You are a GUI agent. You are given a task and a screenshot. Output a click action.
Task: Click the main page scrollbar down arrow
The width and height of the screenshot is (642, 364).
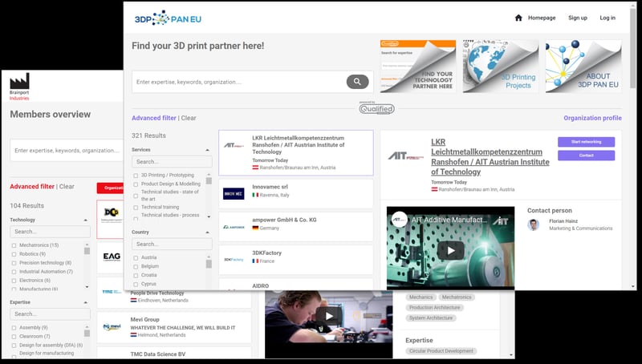pos(633,287)
